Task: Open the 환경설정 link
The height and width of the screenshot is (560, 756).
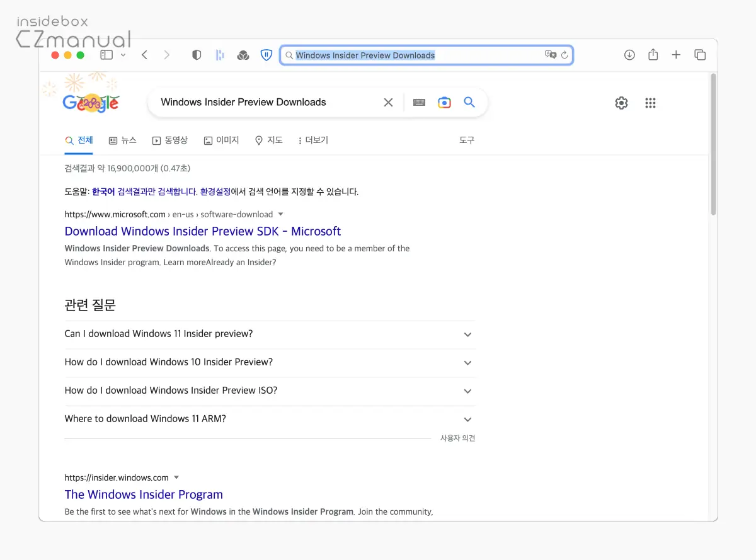Action: pos(215,191)
